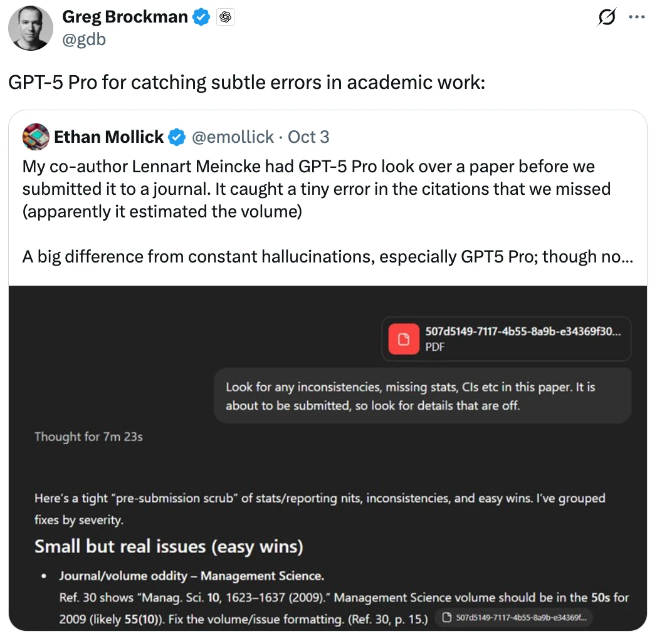The image size is (657, 644).
Task: Click the document icon in the citation chip
Action: (448, 618)
